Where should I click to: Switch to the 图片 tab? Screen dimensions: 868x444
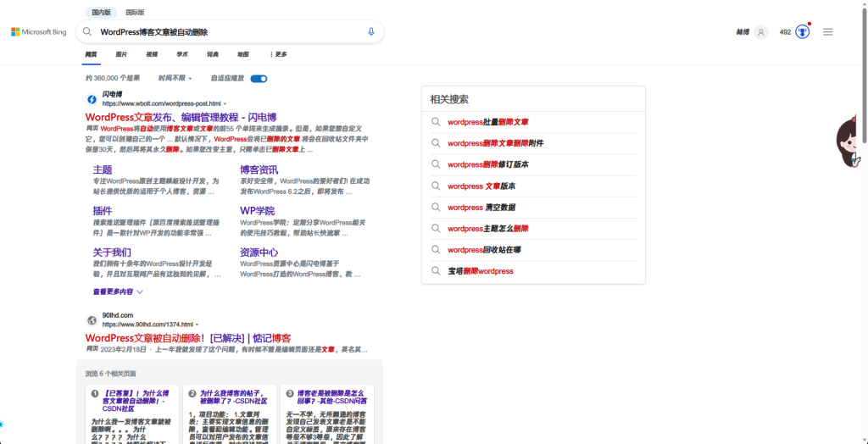click(x=121, y=54)
